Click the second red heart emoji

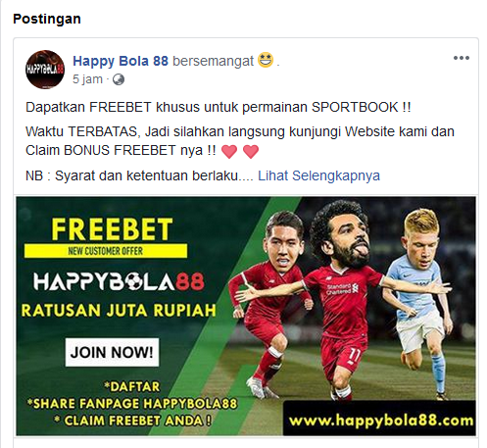coord(251,151)
